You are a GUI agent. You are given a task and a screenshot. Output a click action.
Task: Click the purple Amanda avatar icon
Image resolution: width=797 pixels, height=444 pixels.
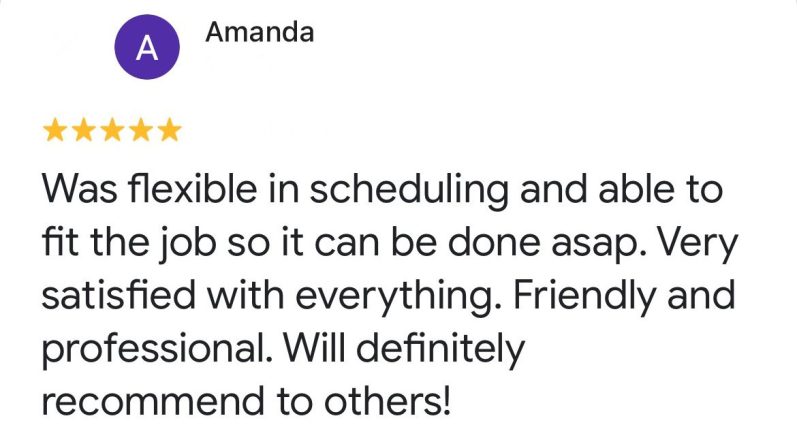(146, 50)
